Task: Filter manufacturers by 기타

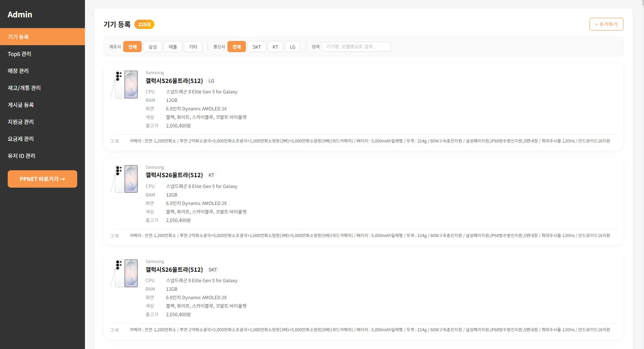Action: (193, 47)
